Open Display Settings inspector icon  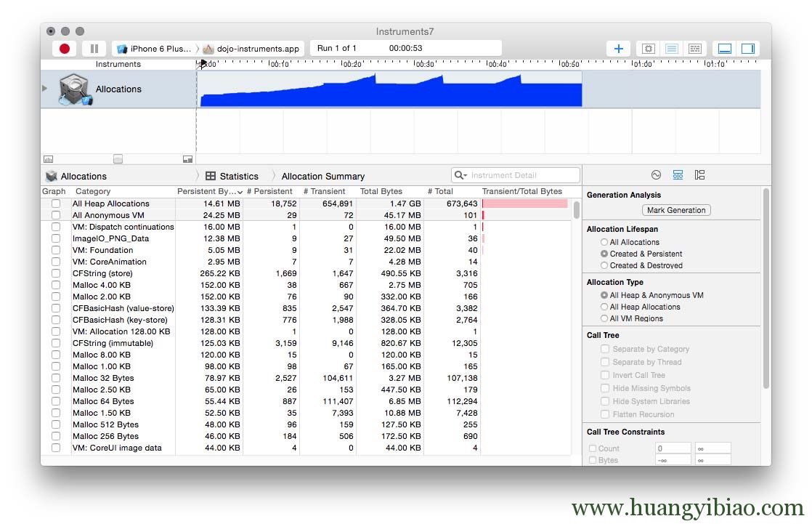pos(678,175)
